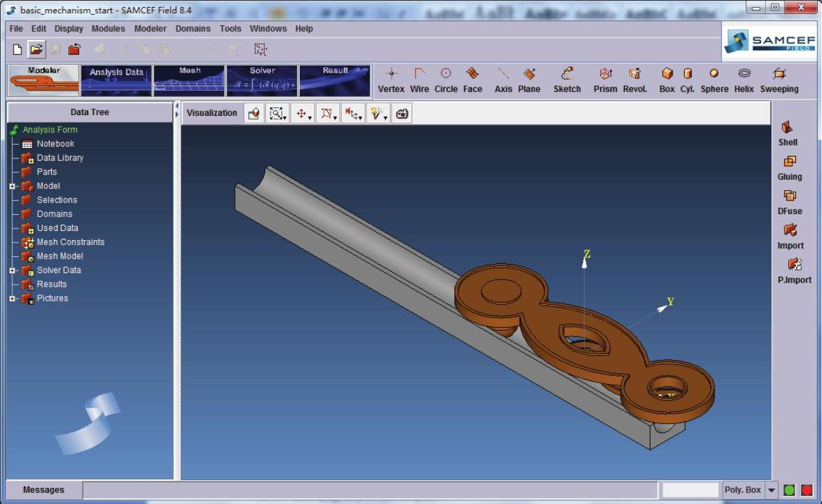
Task: Click the camera snapshot icon
Action: [x=402, y=113]
